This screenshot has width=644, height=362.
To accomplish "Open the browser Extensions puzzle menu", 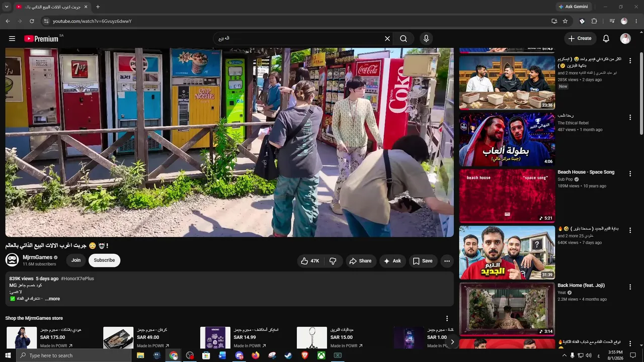I will [594, 21].
